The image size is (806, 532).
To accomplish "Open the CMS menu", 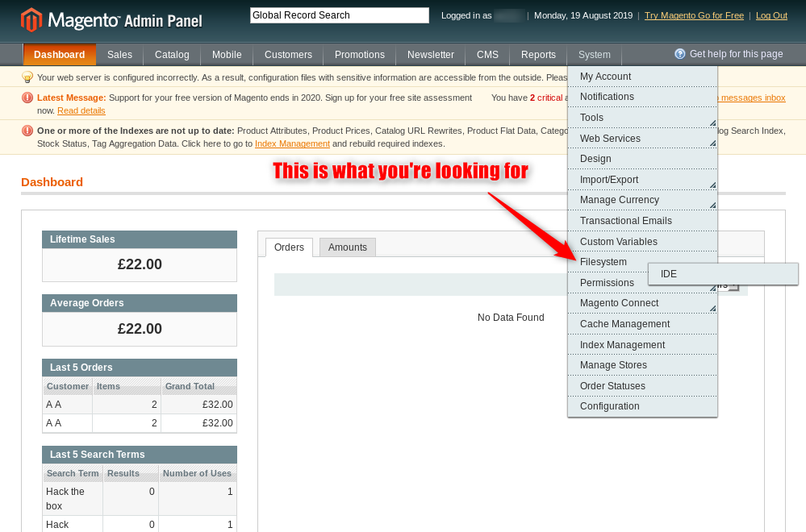I will point(487,55).
